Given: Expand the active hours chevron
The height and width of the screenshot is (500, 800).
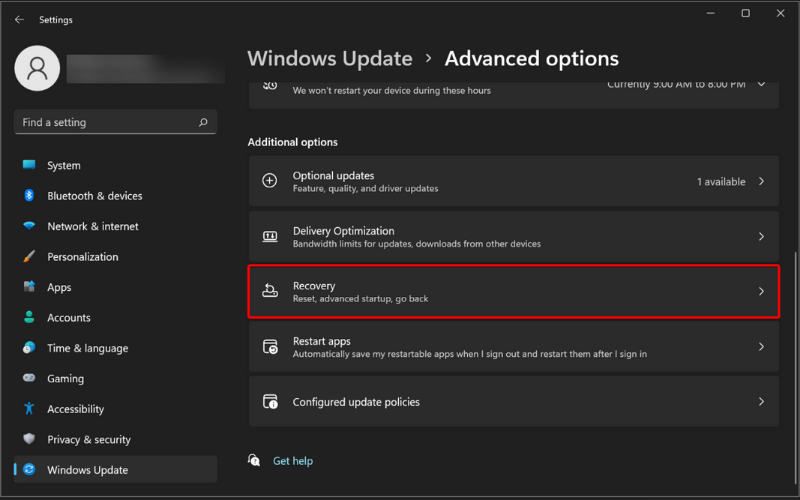Looking at the screenshot, I should pyautogui.click(x=761, y=84).
